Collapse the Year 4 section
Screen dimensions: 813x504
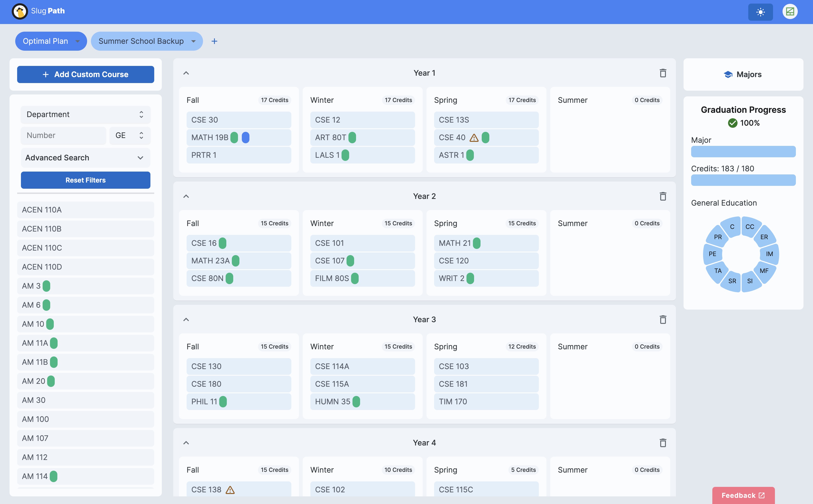[186, 443]
